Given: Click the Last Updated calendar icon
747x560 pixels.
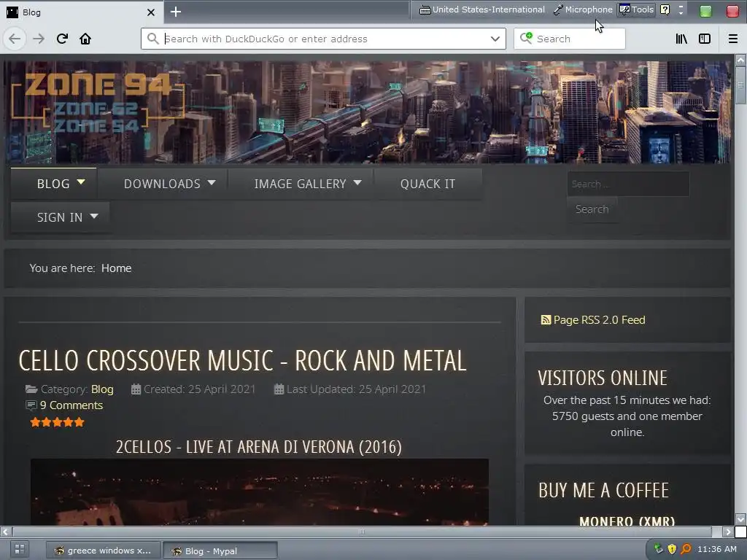Looking at the screenshot, I should click(x=279, y=389).
